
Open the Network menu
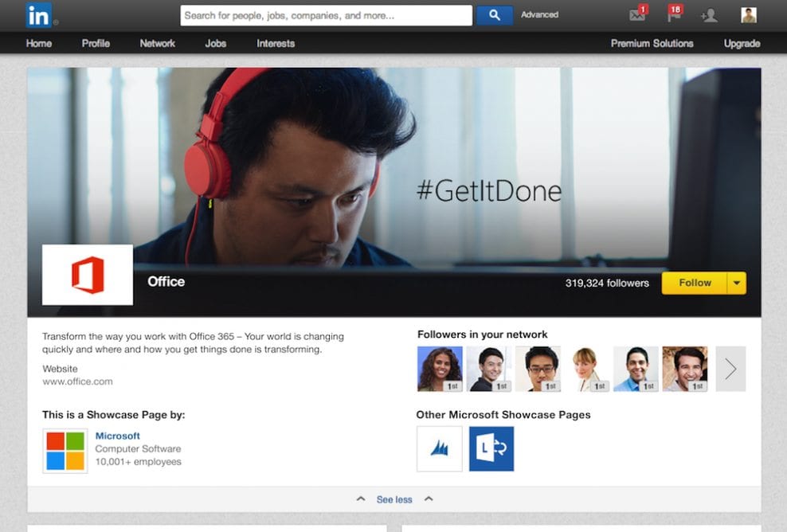[158, 44]
